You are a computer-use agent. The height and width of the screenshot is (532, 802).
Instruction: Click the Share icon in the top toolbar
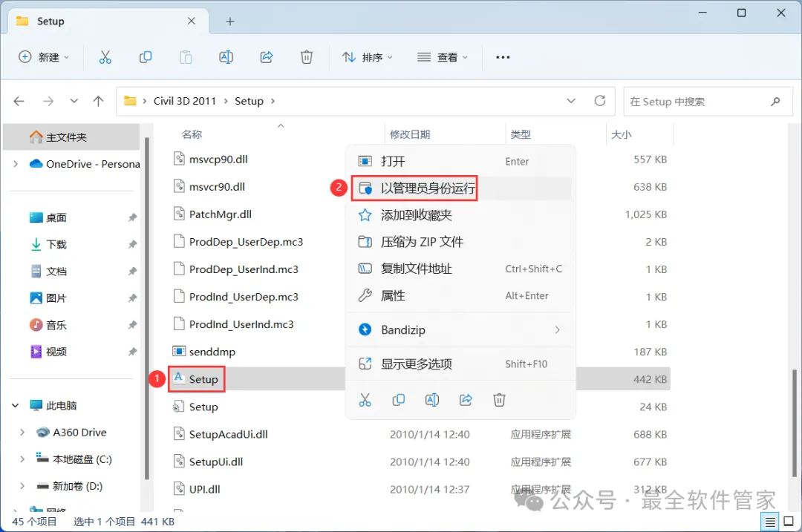267,57
